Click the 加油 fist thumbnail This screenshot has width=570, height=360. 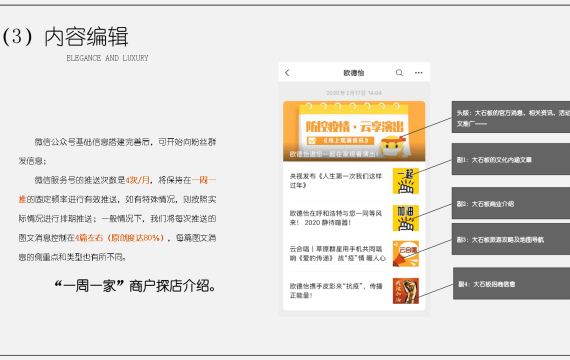click(x=406, y=218)
